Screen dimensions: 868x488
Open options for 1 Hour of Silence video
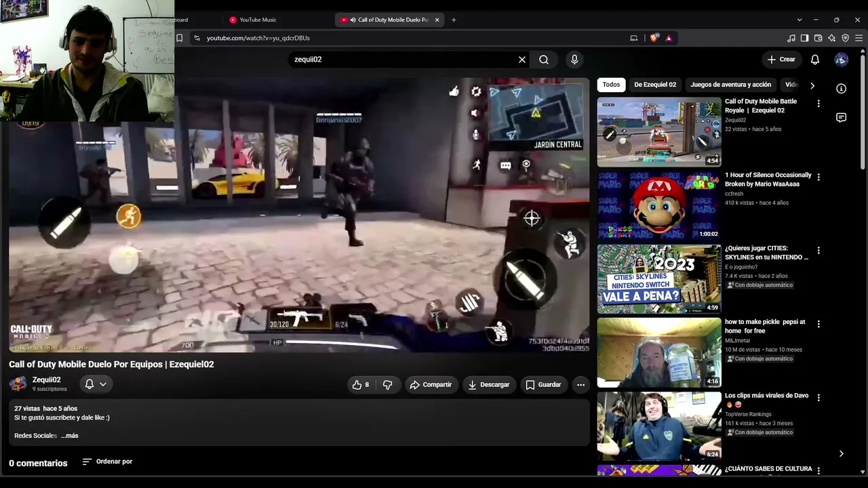pyautogui.click(x=818, y=178)
